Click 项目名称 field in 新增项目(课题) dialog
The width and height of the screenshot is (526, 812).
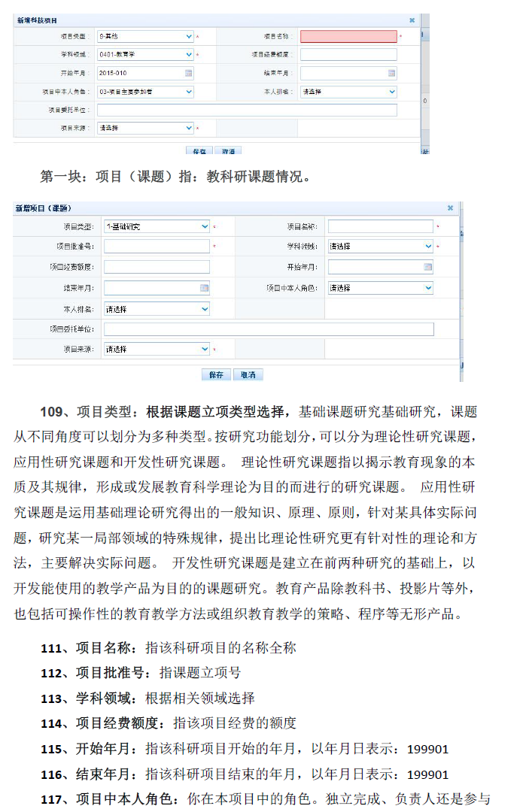pos(381,226)
